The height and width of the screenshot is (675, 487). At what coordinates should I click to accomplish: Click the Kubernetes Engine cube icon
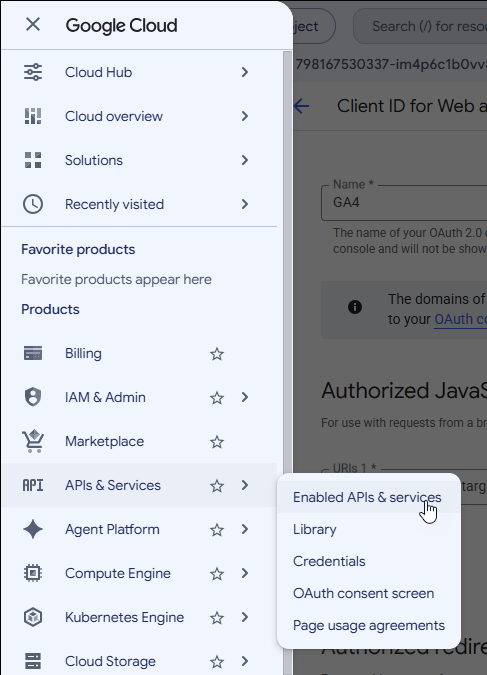click(33, 617)
